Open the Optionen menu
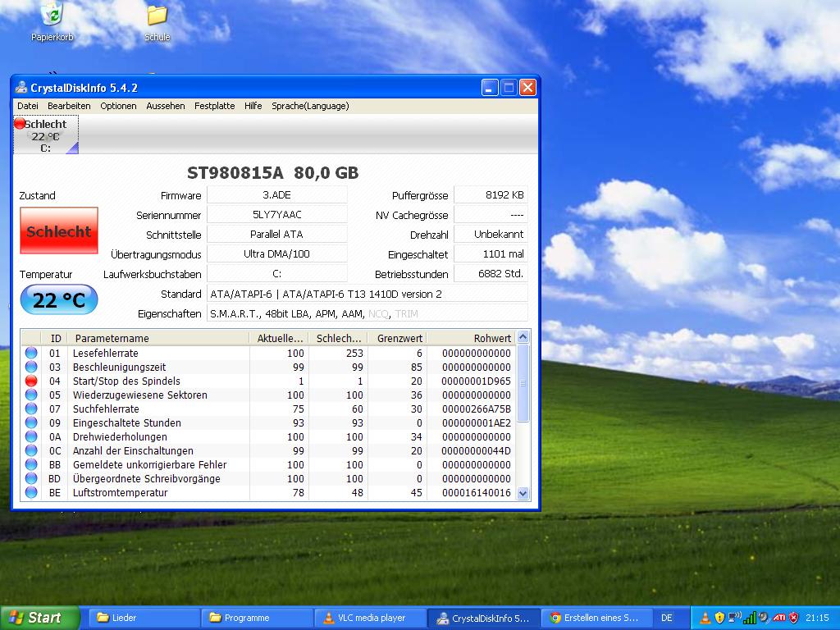 coord(118,106)
